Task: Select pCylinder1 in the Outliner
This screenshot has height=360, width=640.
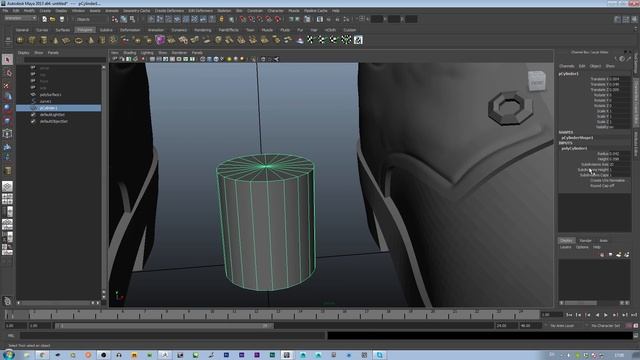Action: [59, 108]
